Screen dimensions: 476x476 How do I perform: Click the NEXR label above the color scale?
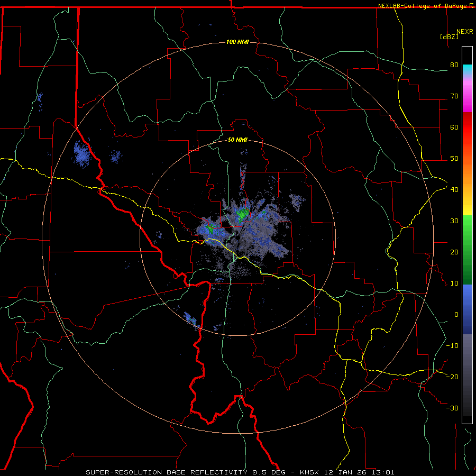(x=465, y=32)
